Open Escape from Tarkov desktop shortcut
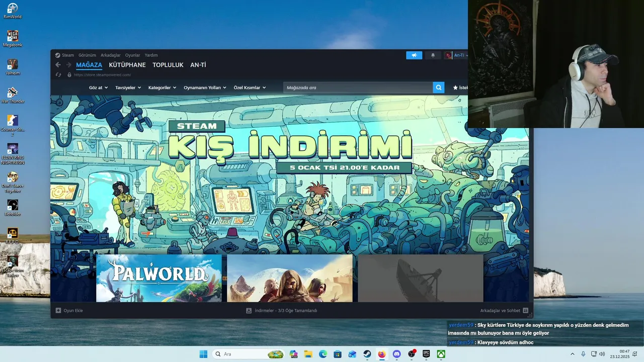 pyautogui.click(x=13, y=266)
